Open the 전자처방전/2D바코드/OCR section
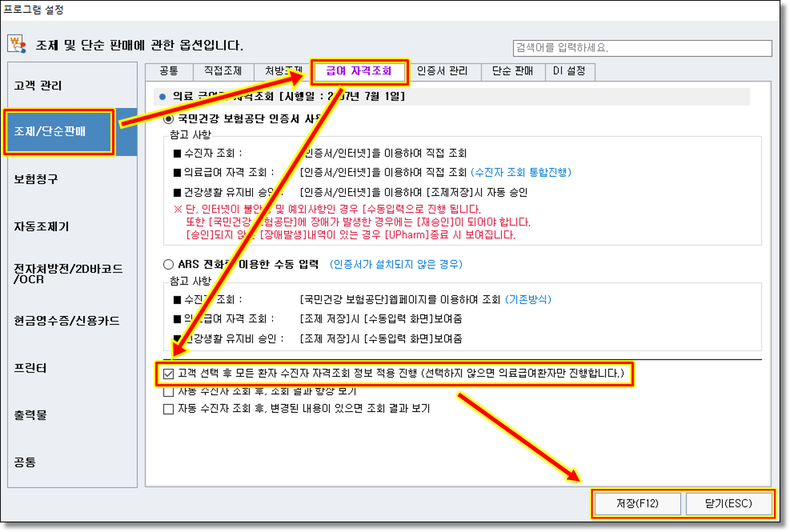 (68, 274)
